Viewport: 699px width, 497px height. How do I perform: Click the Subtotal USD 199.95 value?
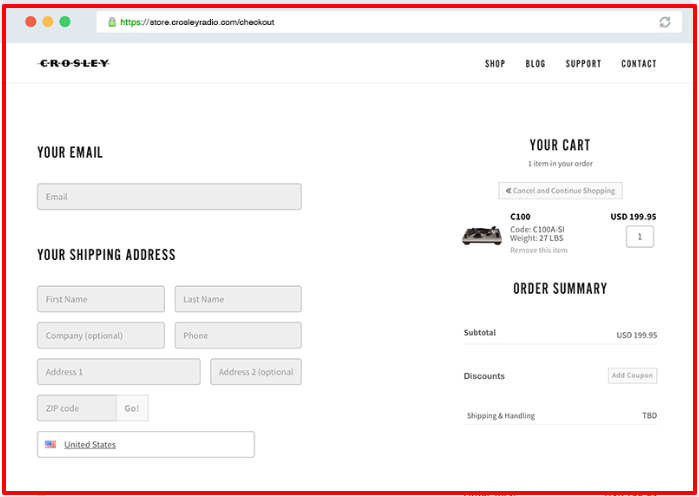pos(637,335)
